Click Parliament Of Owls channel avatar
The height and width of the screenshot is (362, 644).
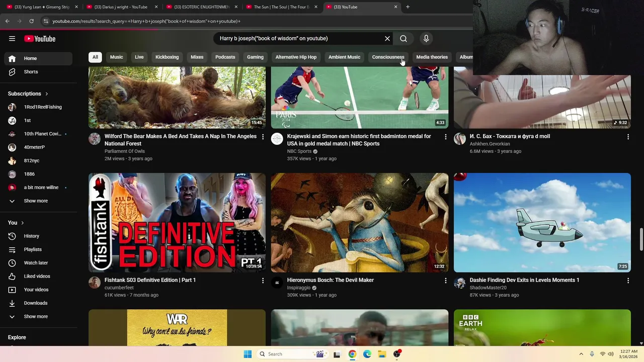coord(95,139)
